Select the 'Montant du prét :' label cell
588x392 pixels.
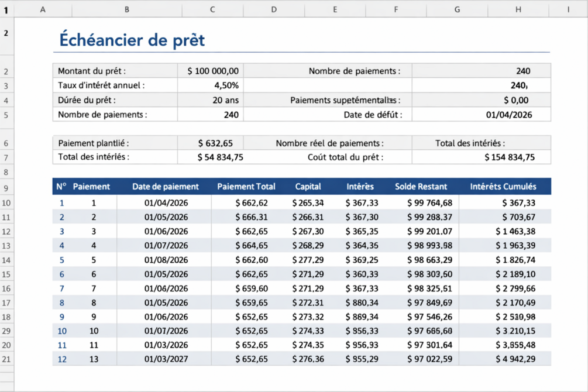tap(115, 71)
